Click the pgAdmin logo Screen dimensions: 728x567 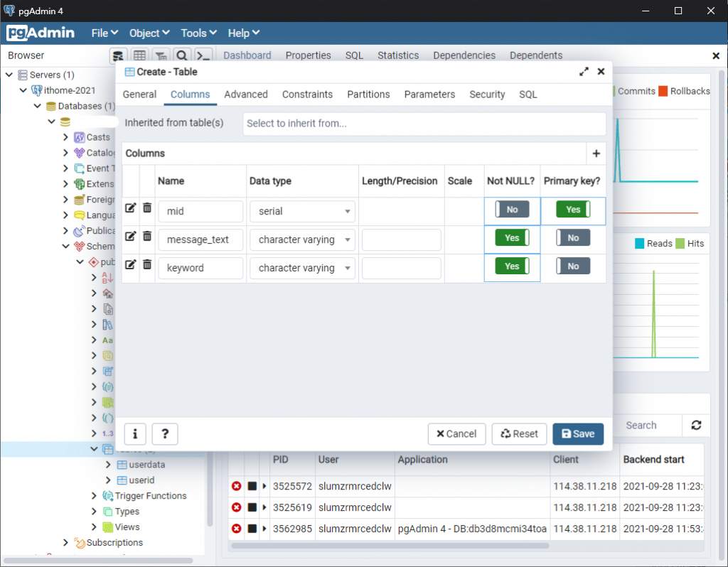coord(41,33)
